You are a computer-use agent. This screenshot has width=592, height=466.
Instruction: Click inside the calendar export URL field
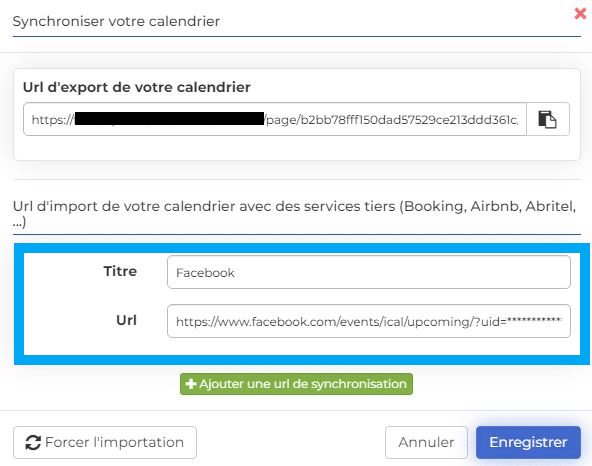click(275, 119)
